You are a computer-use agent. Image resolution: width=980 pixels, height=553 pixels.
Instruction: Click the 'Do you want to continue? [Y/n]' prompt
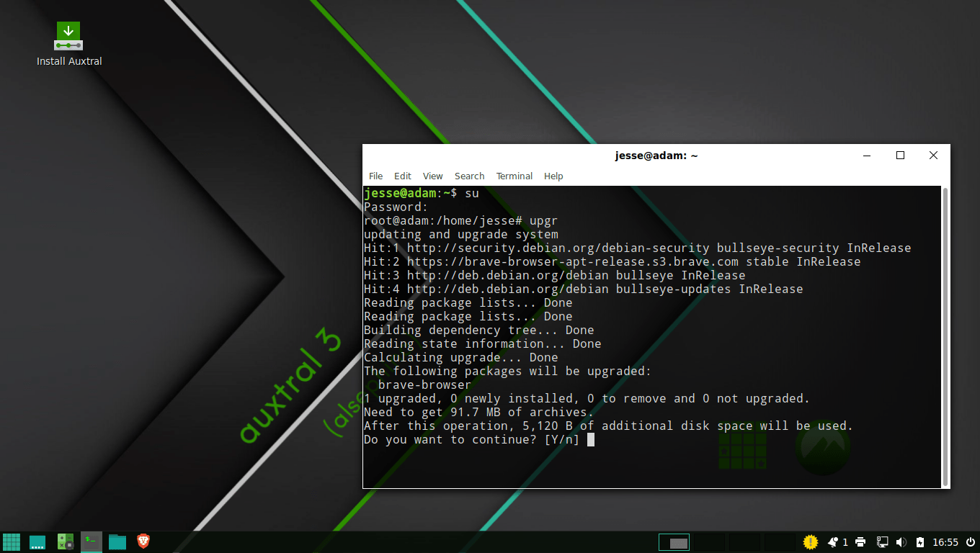coord(472,439)
